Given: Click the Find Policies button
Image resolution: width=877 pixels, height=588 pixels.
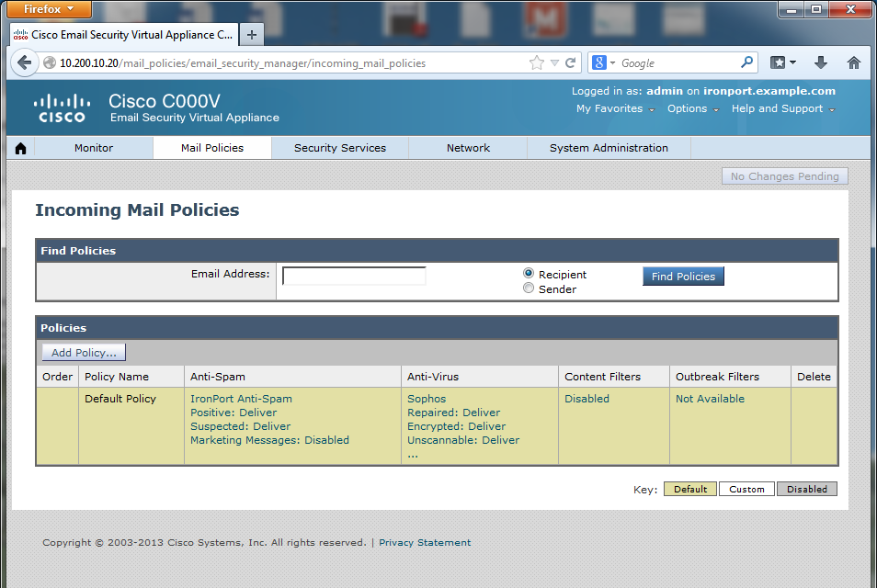Looking at the screenshot, I should (x=683, y=277).
